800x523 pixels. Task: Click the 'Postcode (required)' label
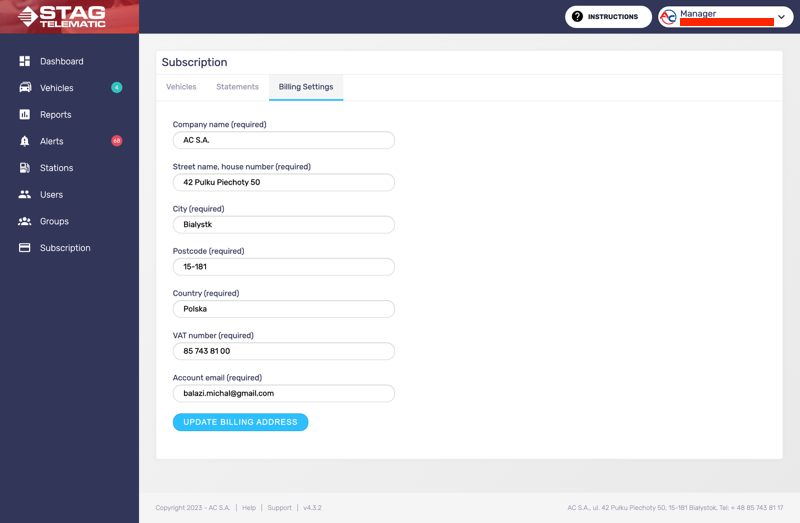click(x=209, y=251)
